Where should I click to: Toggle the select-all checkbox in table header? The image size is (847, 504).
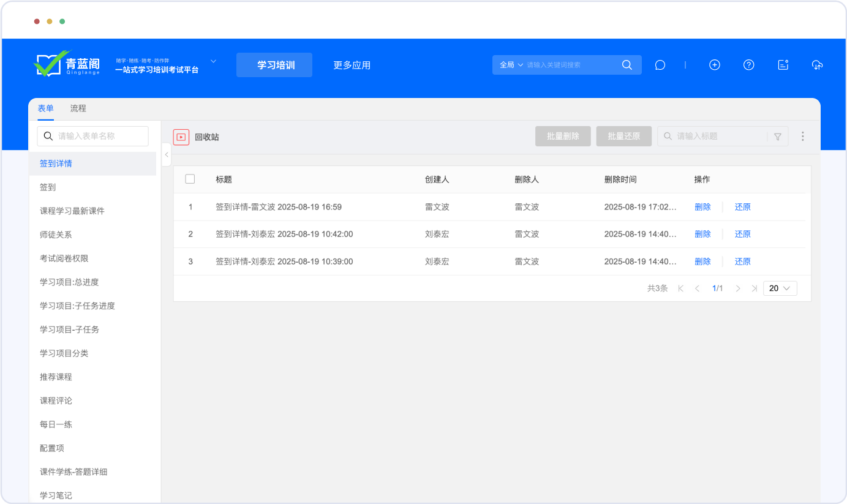pos(190,179)
